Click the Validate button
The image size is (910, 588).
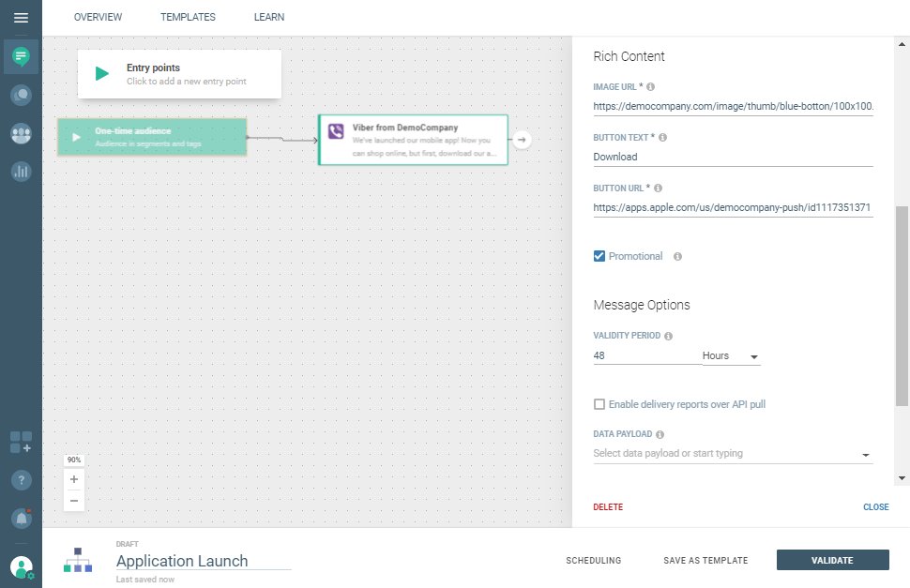coord(832,561)
